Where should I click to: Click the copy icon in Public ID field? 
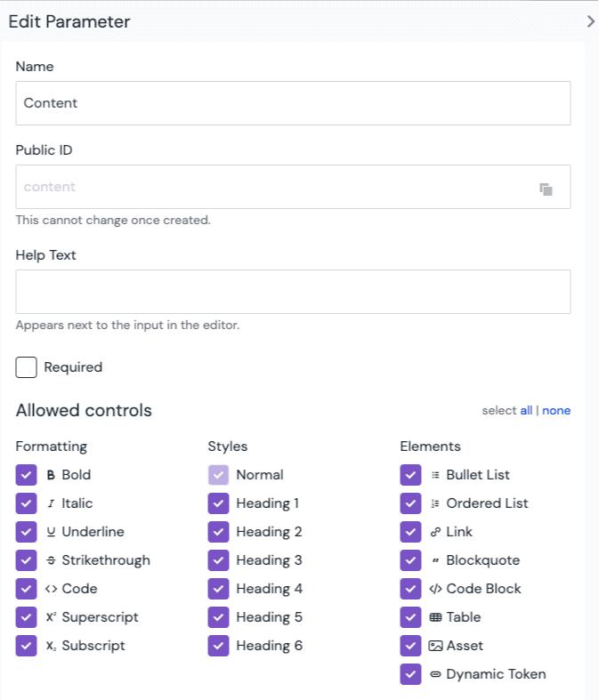coord(546,189)
